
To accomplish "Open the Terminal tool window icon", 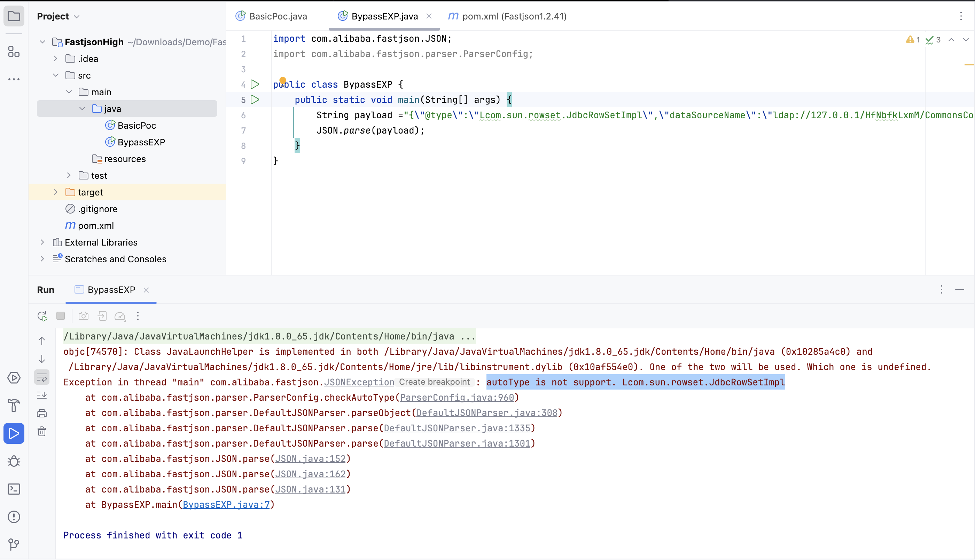I will tap(14, 489).
